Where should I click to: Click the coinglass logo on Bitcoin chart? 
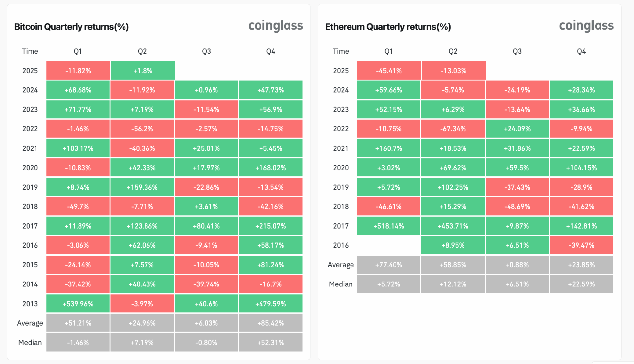click(x=275, y=26)
